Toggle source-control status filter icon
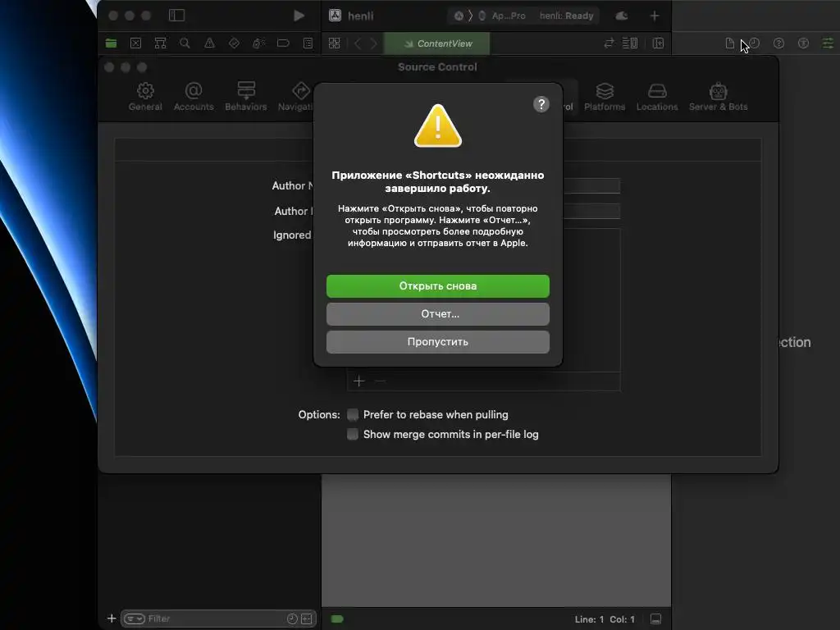This screenshot has height=630, width=840. click(x=307, y=619)
